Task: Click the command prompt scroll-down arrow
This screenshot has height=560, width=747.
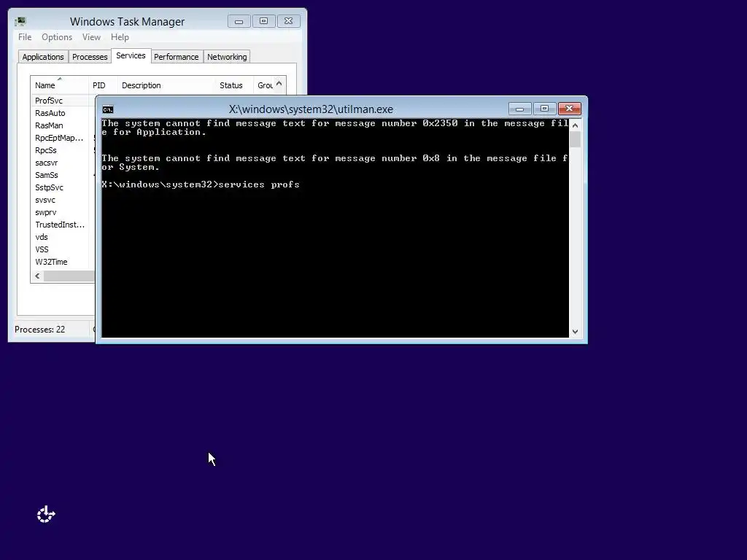Action: (x=575, y=332)
